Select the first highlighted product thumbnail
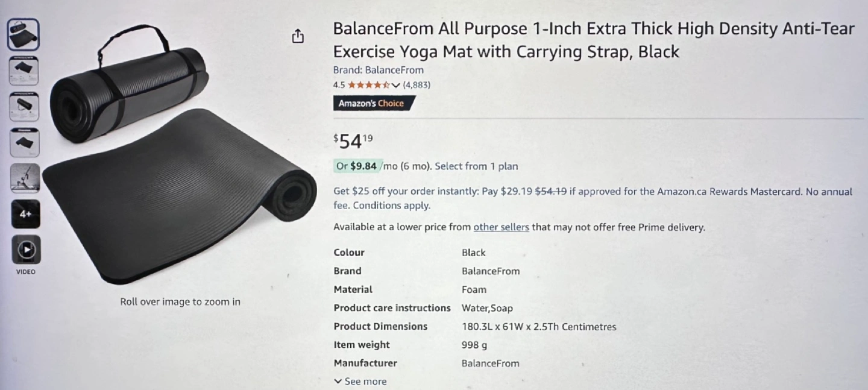Viewport: 868px width, 390px height. click(x=24, y=34)
